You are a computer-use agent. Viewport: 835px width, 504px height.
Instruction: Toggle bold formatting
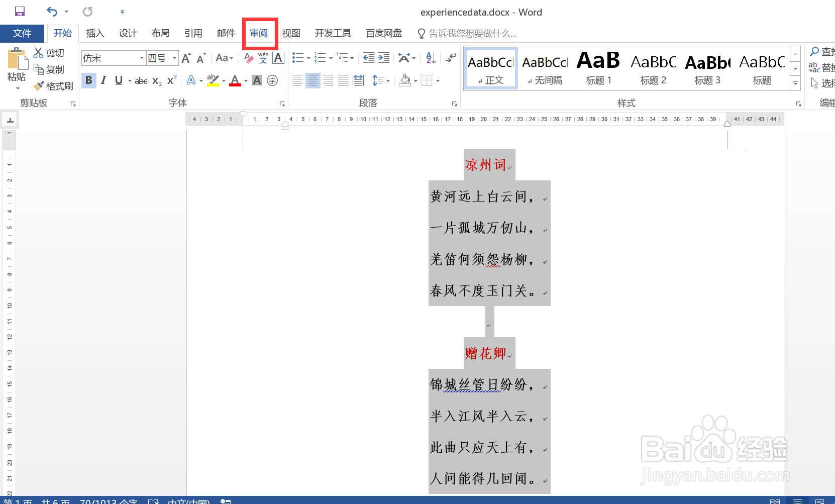(x=88, y=80)
